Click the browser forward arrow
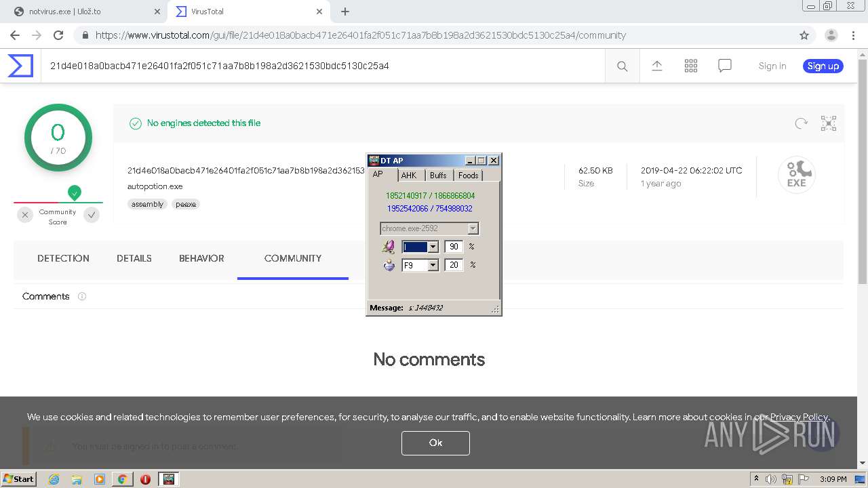The height and width of the screenshot is (488, 868). pyautogui.click(x=37, y=35)
